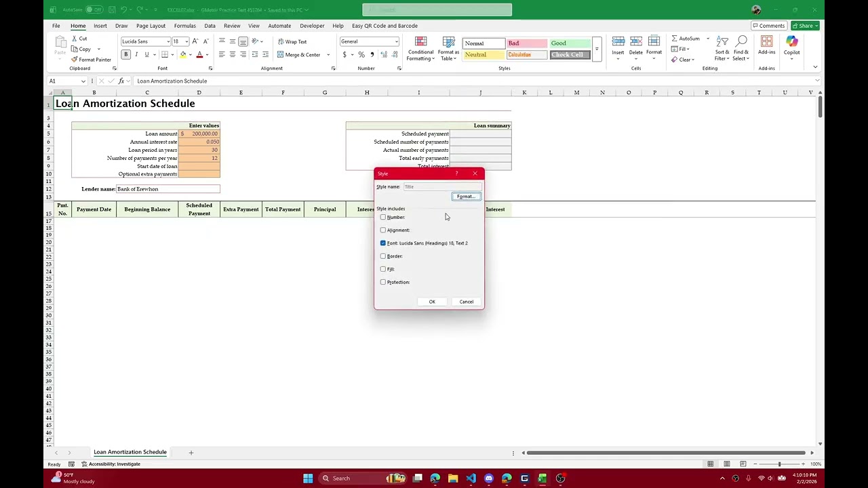
Task: Click the Wrap Text button
Action: 292,41
